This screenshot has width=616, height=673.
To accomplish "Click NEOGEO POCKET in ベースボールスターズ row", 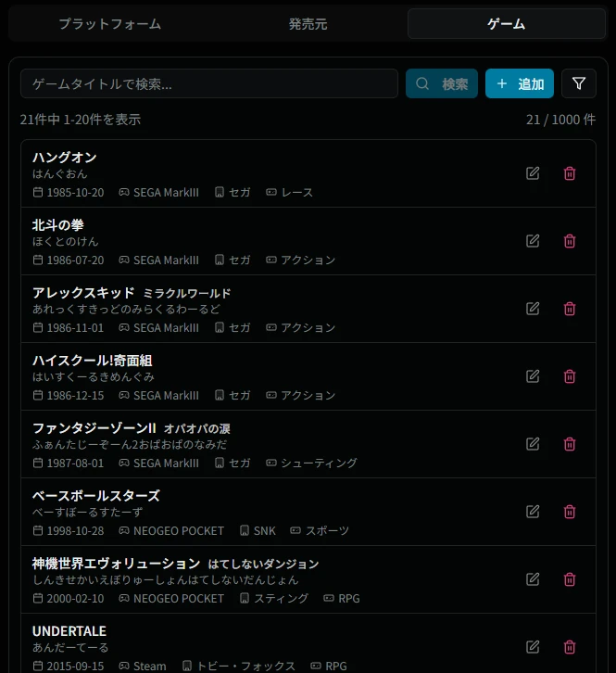I will coord(179,530).
